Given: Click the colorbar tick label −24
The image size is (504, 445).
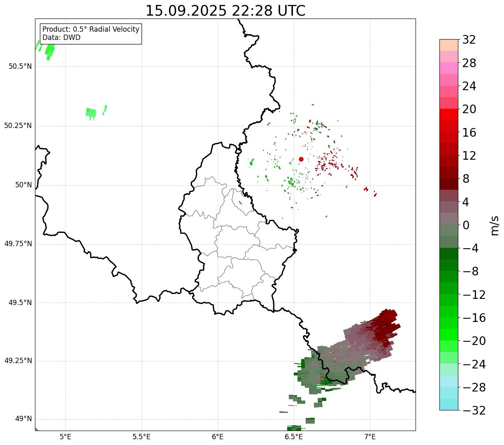Looking at the screenshot, I should [x=474, y=364].
